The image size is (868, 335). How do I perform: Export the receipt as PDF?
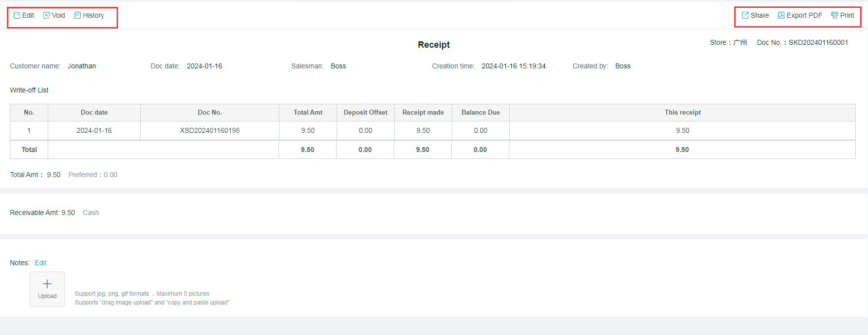pos(800,15)
